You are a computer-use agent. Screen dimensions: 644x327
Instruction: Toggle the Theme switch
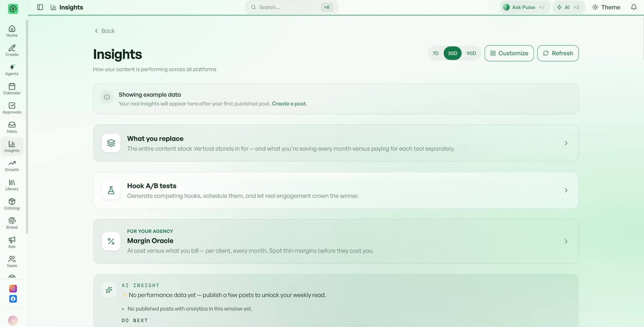606,7
